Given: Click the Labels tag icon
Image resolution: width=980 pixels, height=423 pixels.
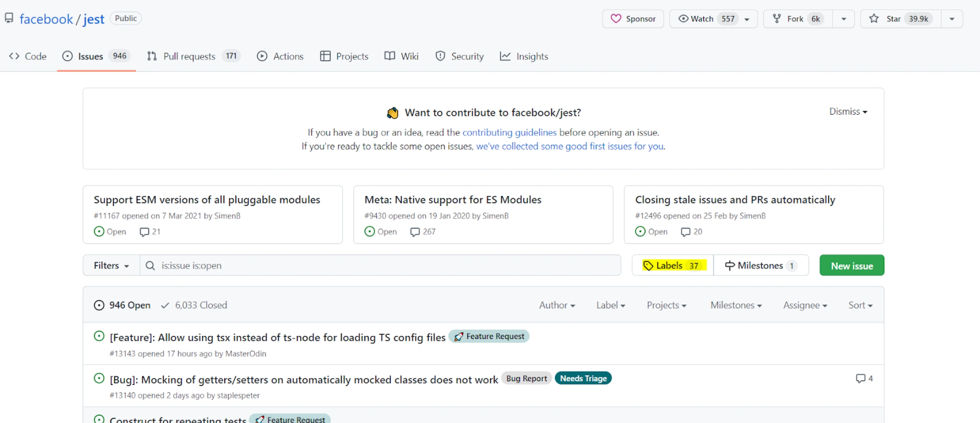Looking at the screenshot, I should coord(648,266).
